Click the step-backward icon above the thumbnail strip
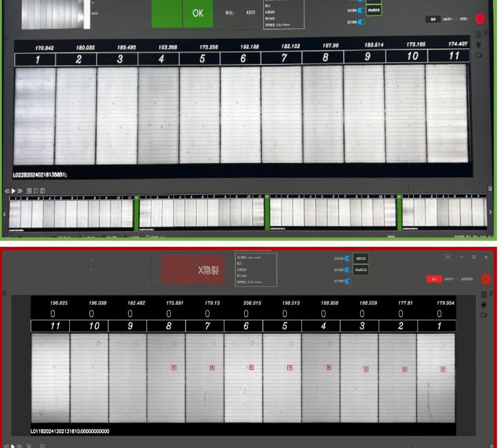 (x=7, y=191)
